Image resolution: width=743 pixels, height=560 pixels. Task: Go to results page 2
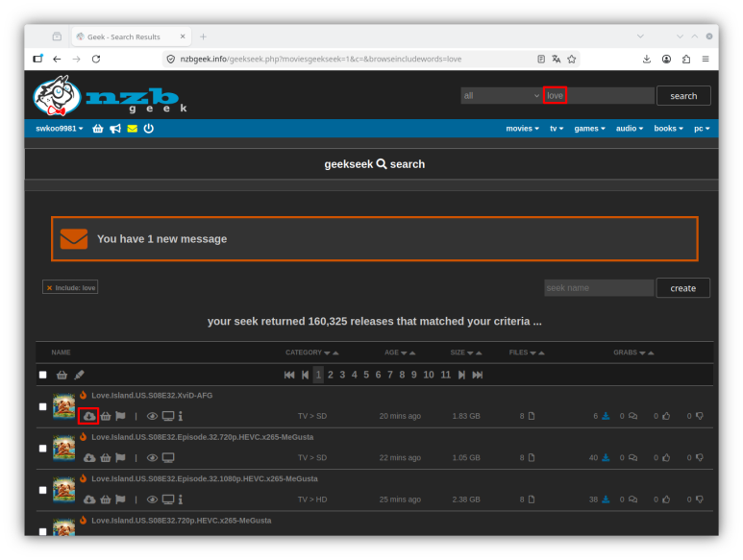click(331, 375)
